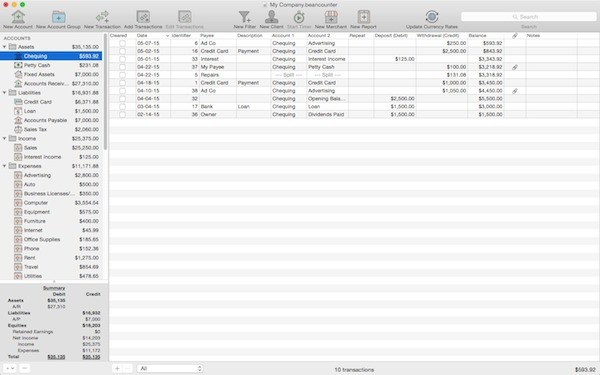Click remove account minus button
Screen dimensions: 600x375
(x=24, y=368)
